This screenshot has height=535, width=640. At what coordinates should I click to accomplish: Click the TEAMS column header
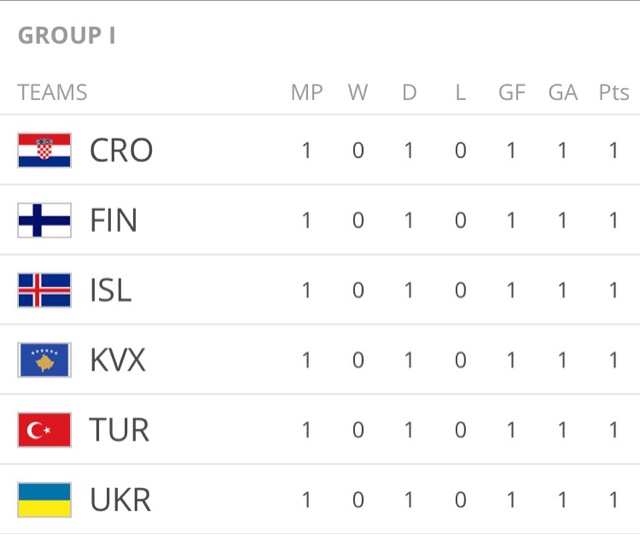click(52, 93)
